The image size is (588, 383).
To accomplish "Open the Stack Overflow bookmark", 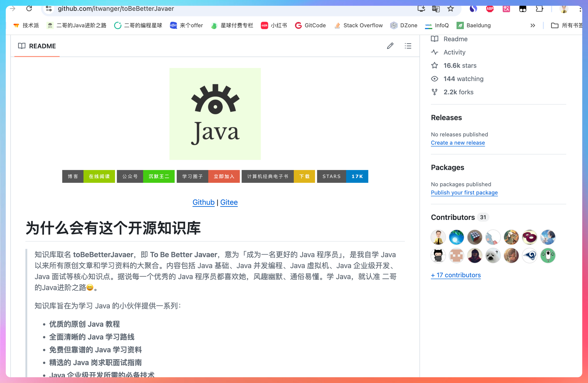I will click(358, 26).
